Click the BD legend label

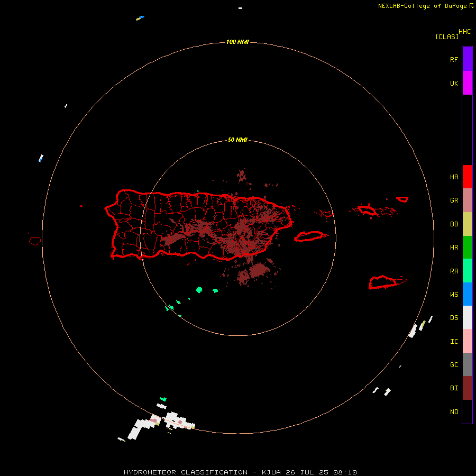[x=454, y=224]
